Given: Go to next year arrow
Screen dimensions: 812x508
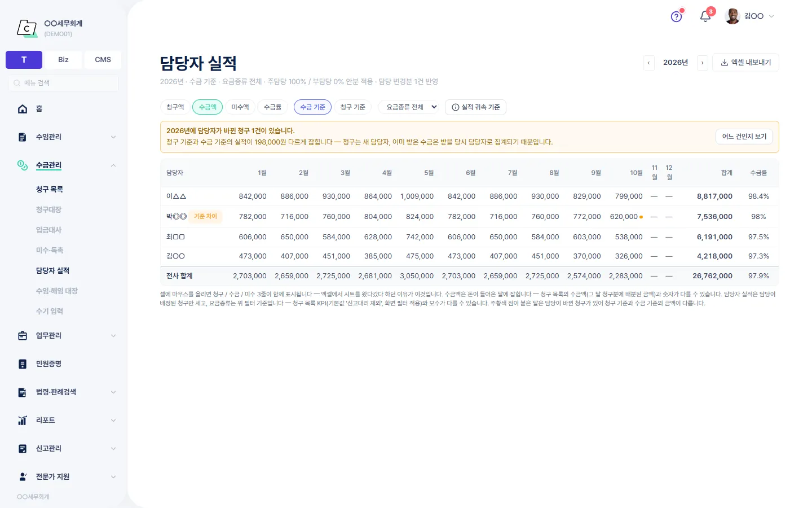Looking at the screenshot, I should (703, 63).
